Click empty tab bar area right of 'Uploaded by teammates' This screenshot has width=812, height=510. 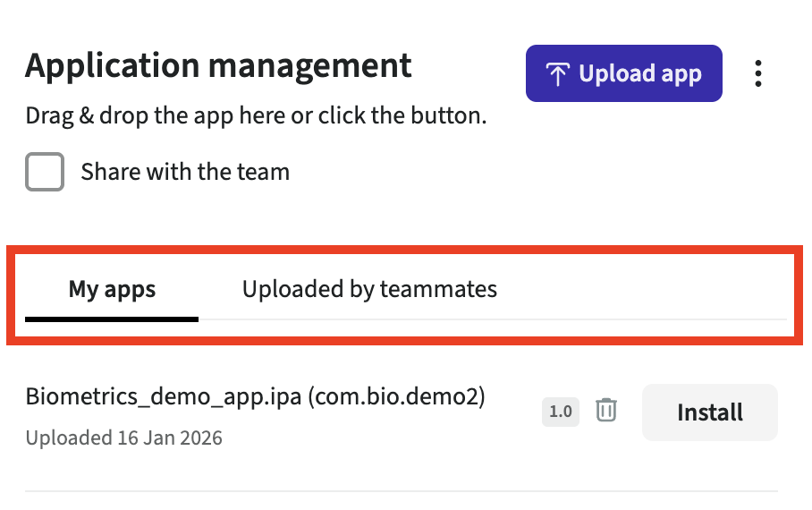[644, 290]
